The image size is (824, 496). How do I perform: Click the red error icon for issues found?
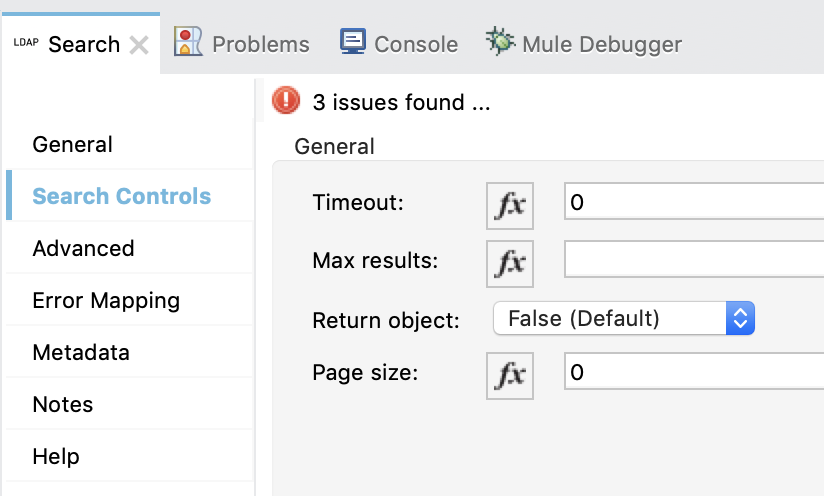[286, 101]
